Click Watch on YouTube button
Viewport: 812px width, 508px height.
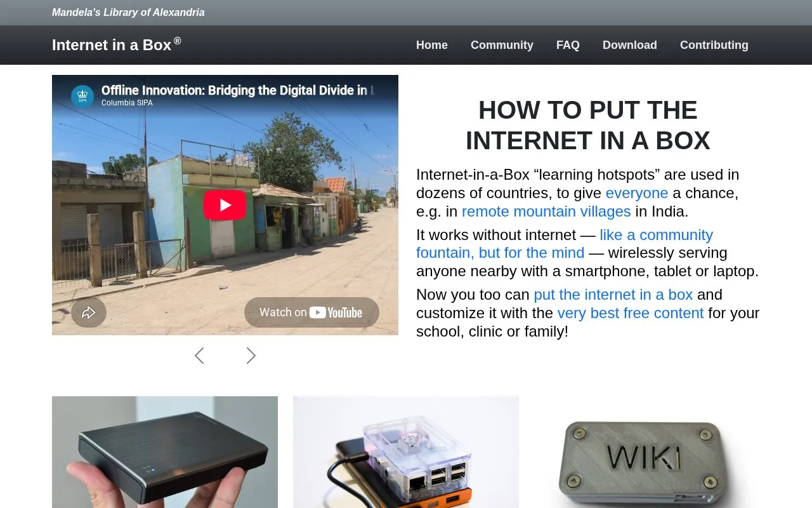(x=311, y=312)
